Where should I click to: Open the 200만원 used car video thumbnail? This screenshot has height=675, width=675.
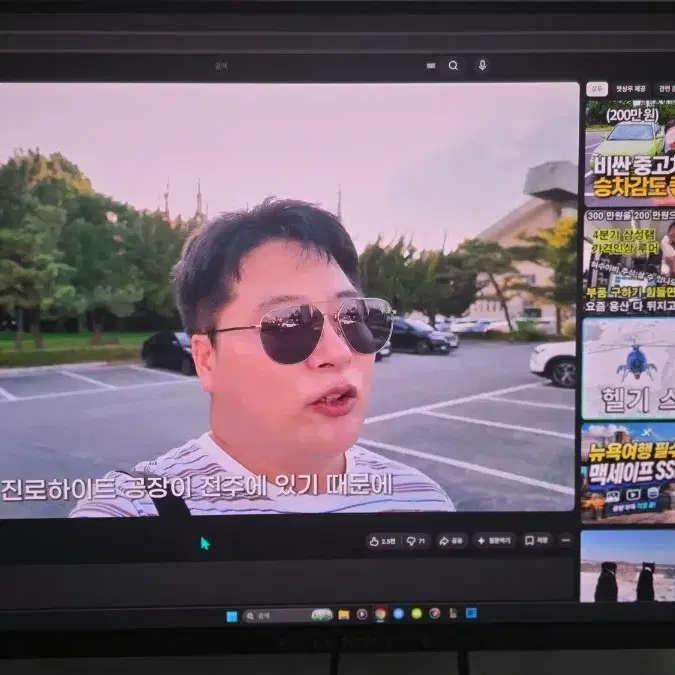click(x=630, y=153)
